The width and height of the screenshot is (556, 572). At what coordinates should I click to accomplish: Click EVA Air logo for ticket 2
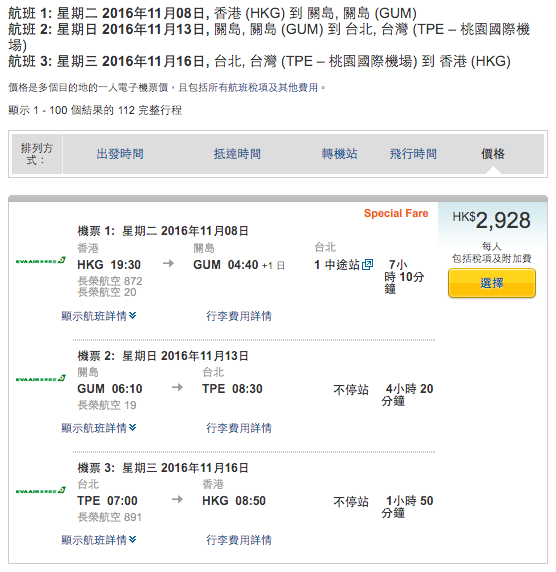point(40,378)
